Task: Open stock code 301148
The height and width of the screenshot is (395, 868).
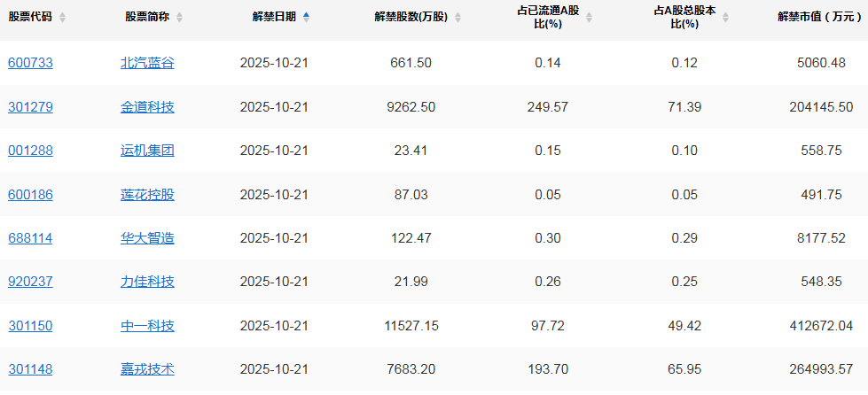Action: click(30, 369)
